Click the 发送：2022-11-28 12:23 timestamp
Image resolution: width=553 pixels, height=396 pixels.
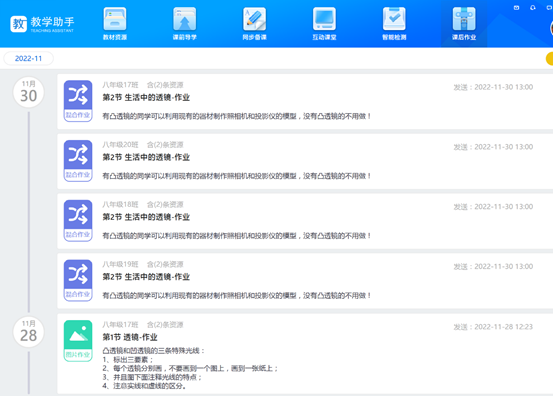[493, 327]
